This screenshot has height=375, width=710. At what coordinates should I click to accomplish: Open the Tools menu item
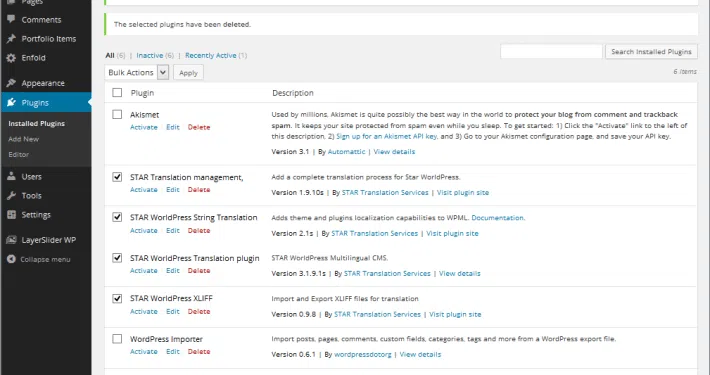point(32,196)
